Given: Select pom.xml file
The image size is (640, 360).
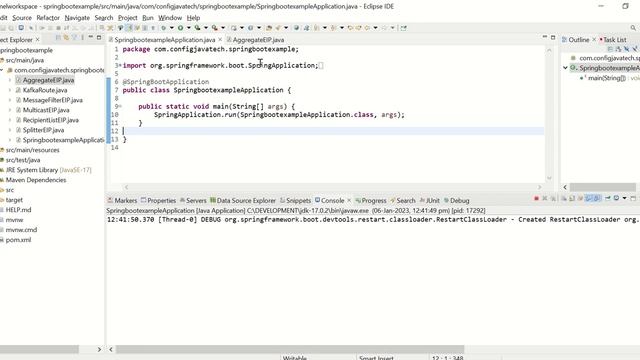Looking at the screenshot, I should (18, 240).
